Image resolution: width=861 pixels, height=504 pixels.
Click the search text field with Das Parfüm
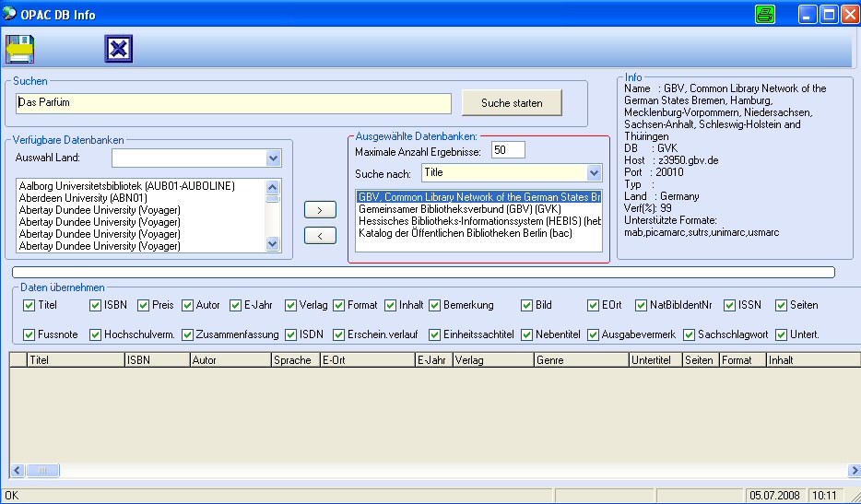pyautogui.click(x=234, y=103)
